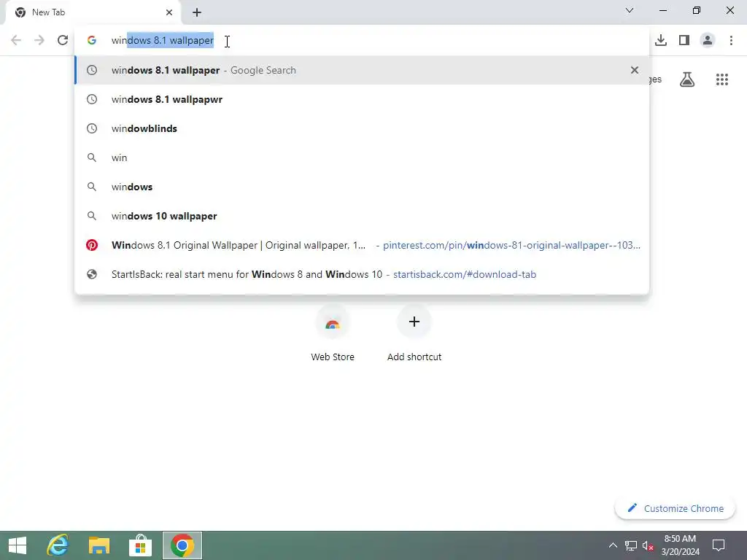Click the Google G icon in address bar
Viewport: 747px width, 560px height.
click(x=92, y=41)
